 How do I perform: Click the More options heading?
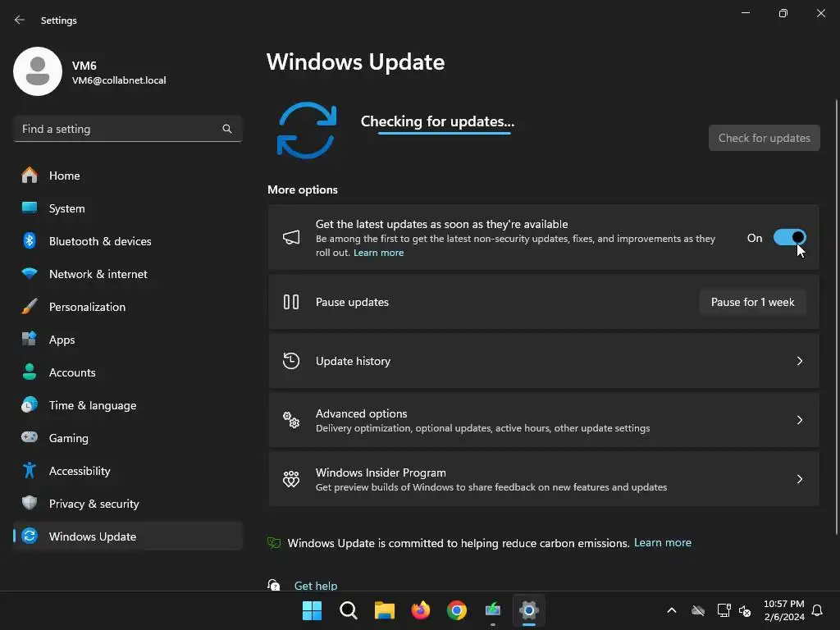point(303,189)
